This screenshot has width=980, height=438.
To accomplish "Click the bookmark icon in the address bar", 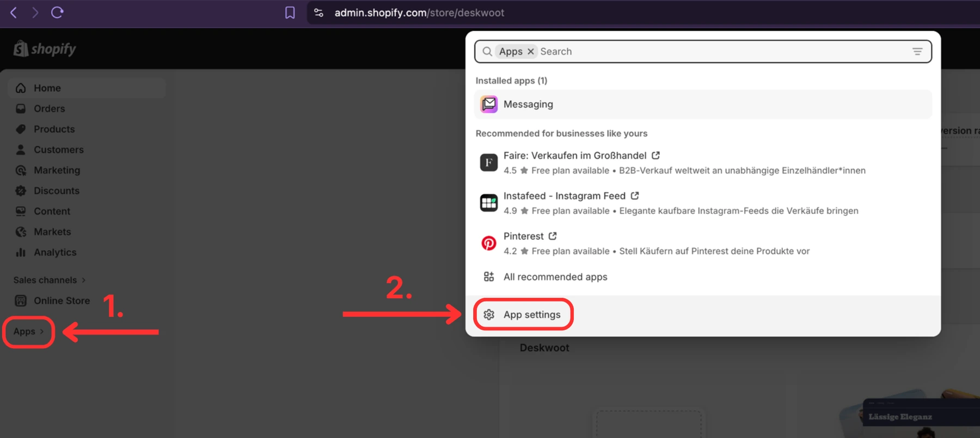I will click(290, 13).
